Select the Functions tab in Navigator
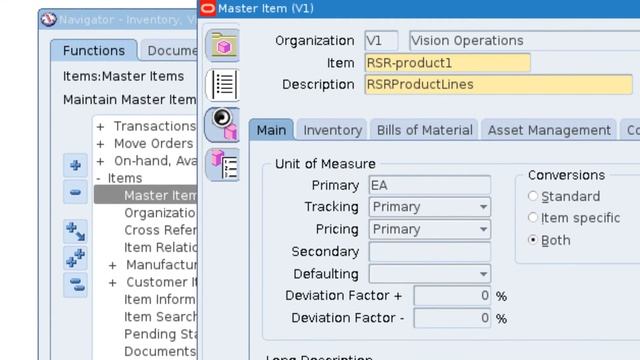This screenshot has width=640, height=360. (94, 51)
